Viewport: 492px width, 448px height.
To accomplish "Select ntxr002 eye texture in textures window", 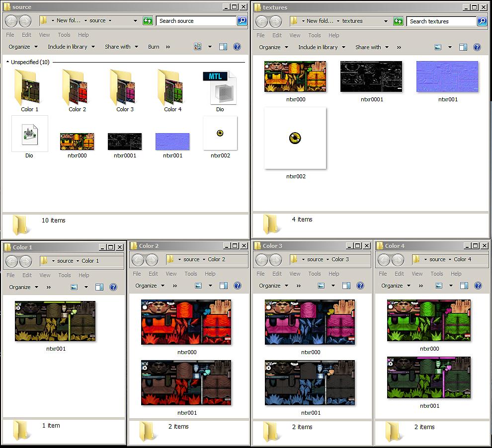I will (x=295, y=138).
